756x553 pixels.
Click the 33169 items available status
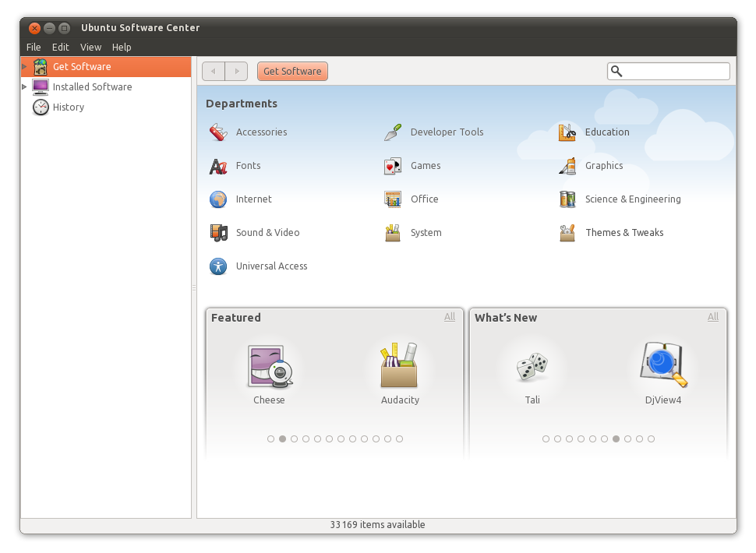point(377,525)
